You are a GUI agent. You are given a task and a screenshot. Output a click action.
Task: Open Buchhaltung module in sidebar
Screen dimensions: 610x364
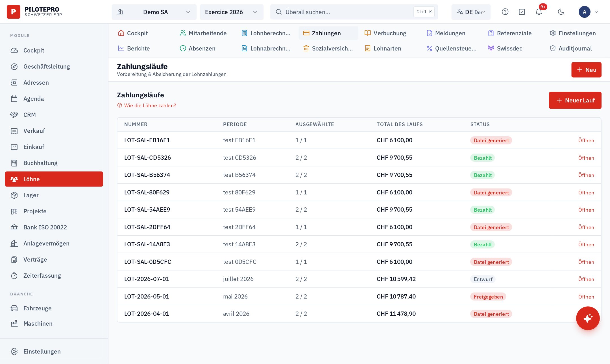[x=54, y=163]
